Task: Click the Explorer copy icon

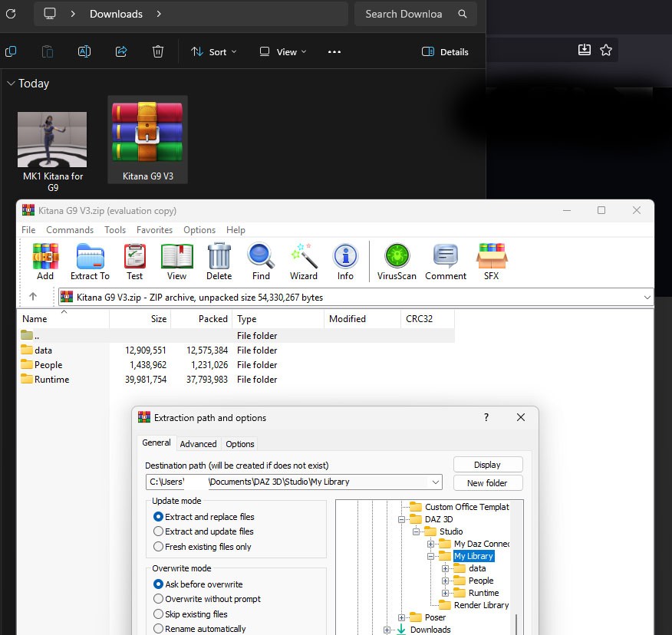Action: pyautogui.click(x=11, y=51)
